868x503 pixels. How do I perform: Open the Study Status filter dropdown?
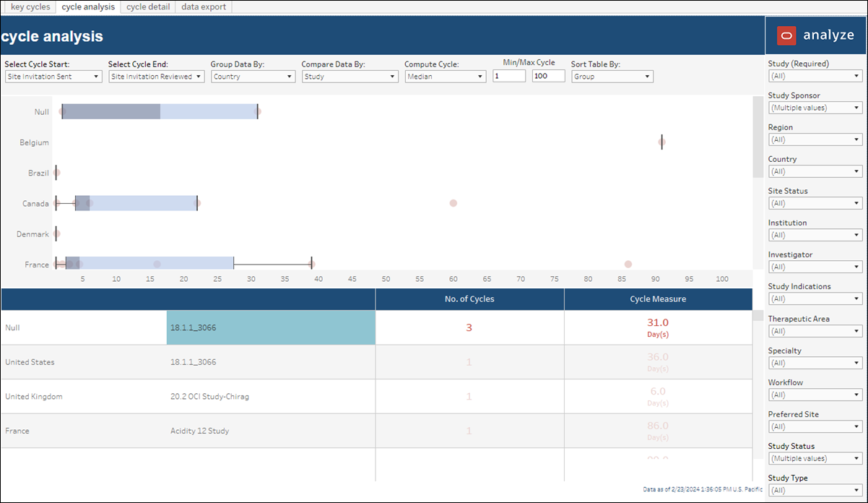(815, 458)
